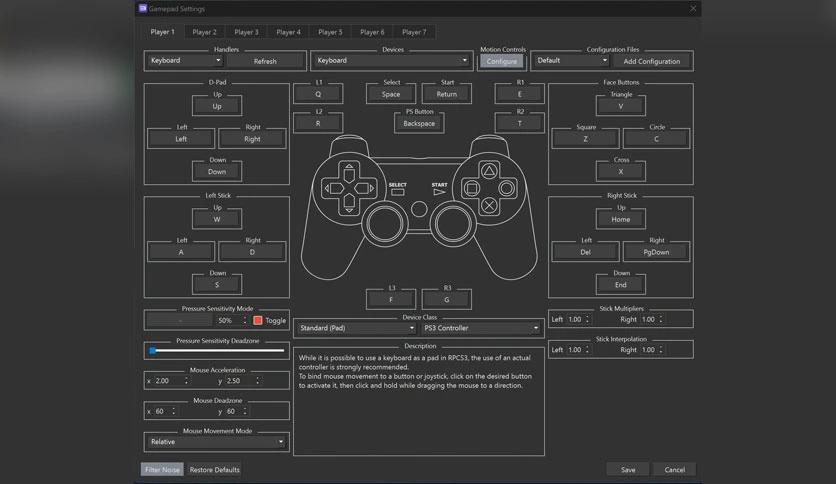
Task: Rebind Right Stick Up showing Home
Action: pyautogui.click(x=621, y=219)
